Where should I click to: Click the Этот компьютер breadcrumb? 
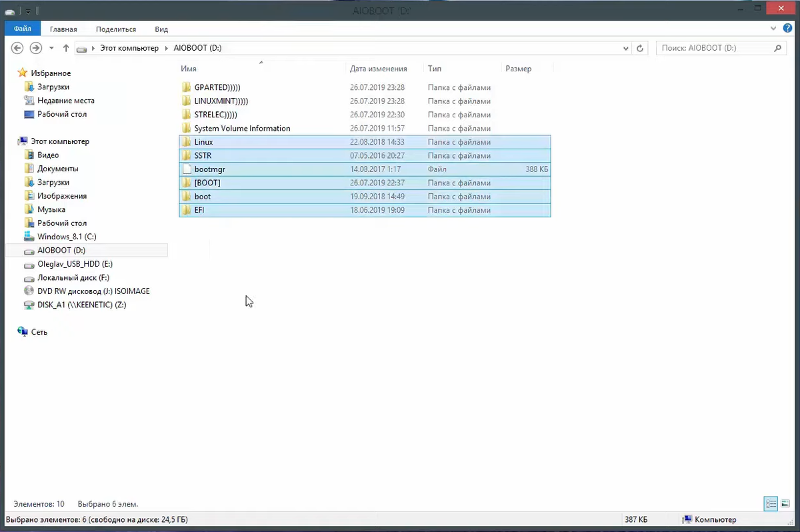click(x=130, y=49)
